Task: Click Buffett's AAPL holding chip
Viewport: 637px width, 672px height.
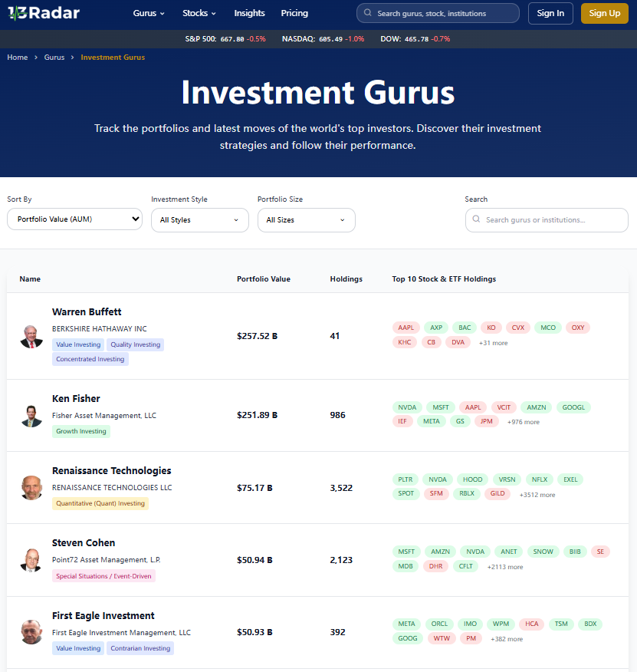Action: pos(406,328)
